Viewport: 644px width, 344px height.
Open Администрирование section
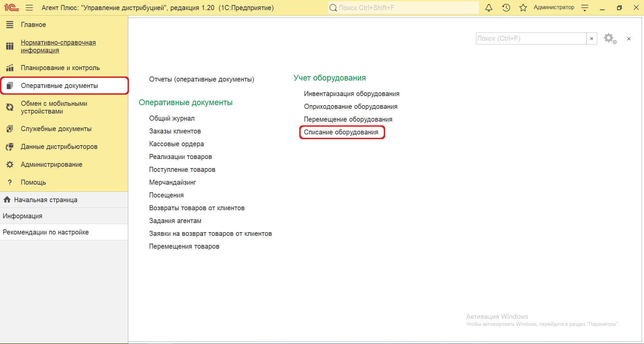[x=52, y=164]
